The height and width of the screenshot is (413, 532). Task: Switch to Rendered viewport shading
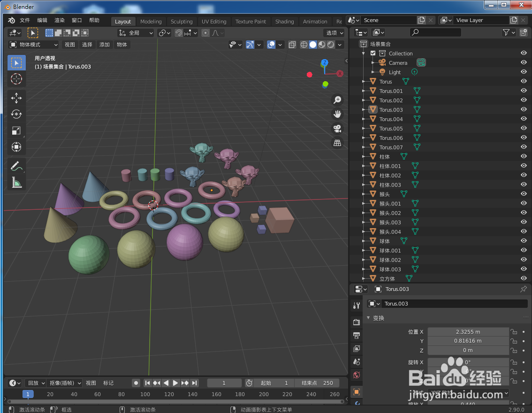[330, 45]
